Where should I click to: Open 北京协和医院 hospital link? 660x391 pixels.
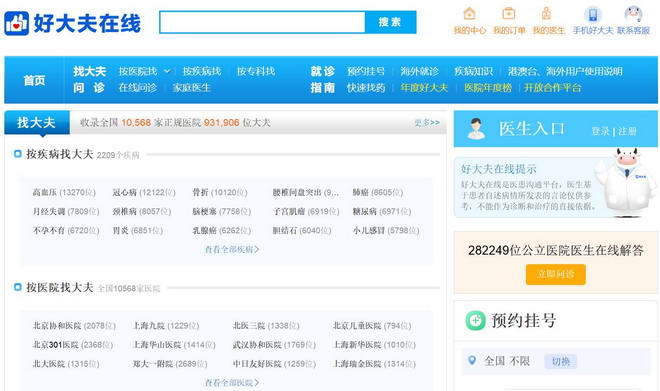pyautogui.click(x=57, y=325)
